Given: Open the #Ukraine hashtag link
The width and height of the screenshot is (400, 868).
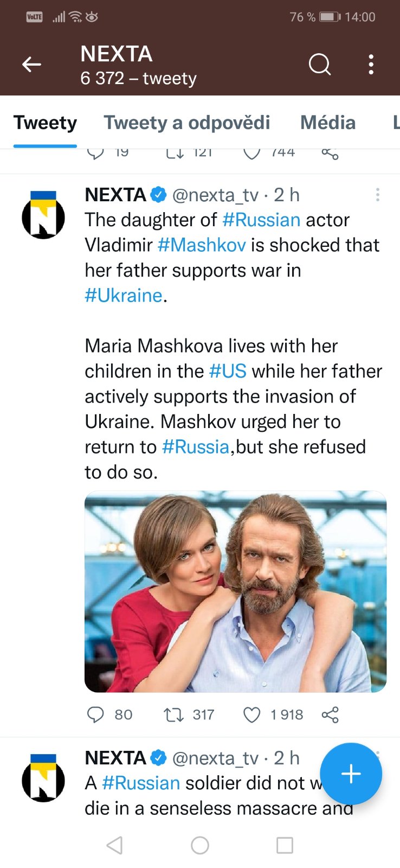Looking at the screenshot, I should click(124, 296).
